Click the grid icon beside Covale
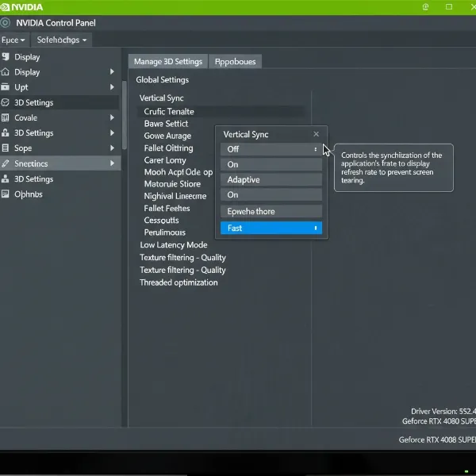476x476 pixels. pyautogui.click(x=6, y=117)
